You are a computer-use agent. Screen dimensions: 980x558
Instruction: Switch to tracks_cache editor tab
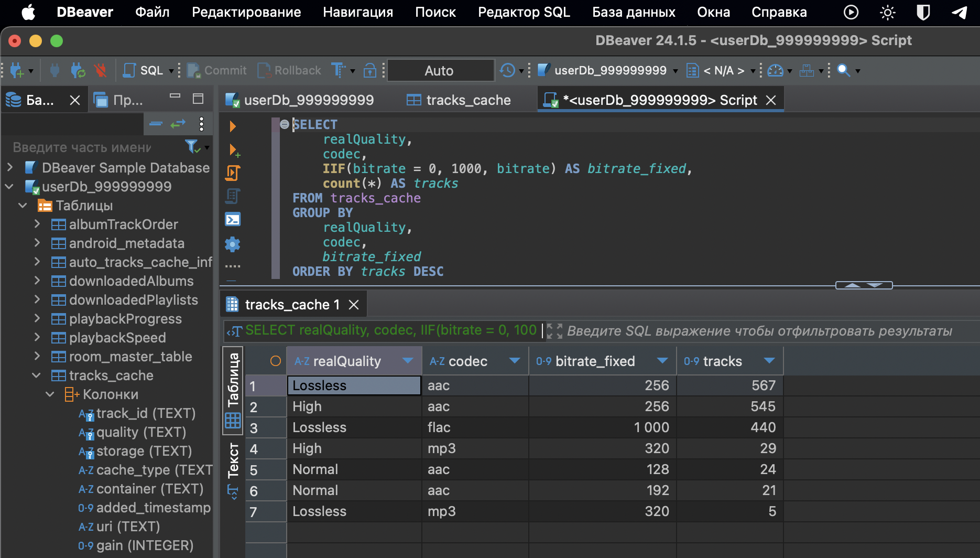coord(459,100)
